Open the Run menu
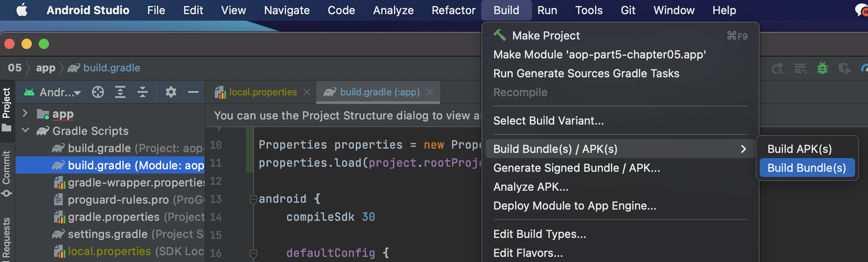868x262 pixels. point(547,10)
